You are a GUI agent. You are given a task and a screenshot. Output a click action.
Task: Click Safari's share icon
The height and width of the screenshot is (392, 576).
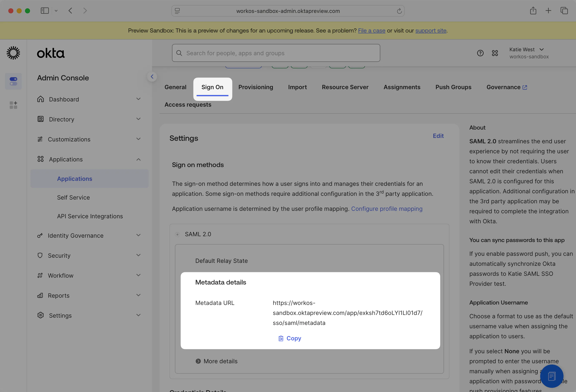533,10
